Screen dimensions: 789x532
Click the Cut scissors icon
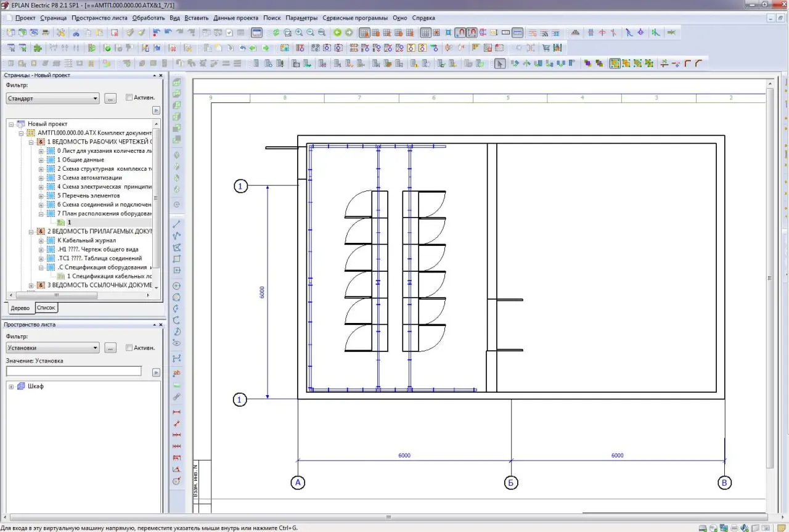click(75, 33)
